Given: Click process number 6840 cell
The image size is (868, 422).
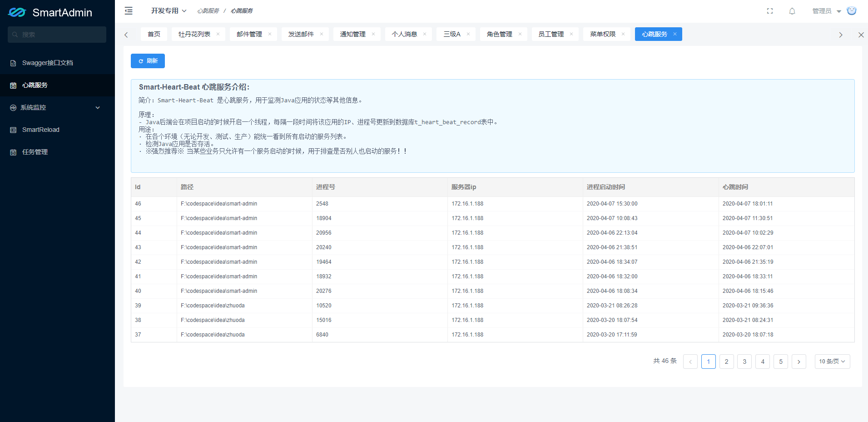Looking at the screenshot, I should pyautogui.click(x=379, y=335).
